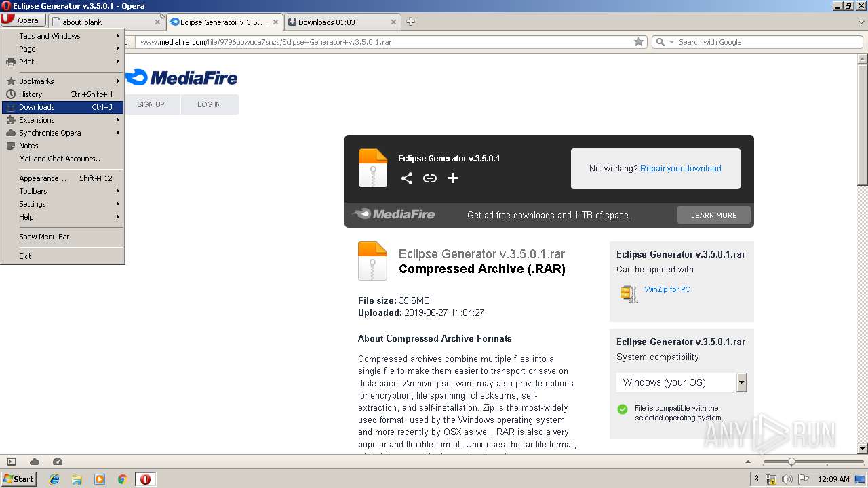Expand the Bookmarks submenu
868x488 pixels.
(62, 81)
